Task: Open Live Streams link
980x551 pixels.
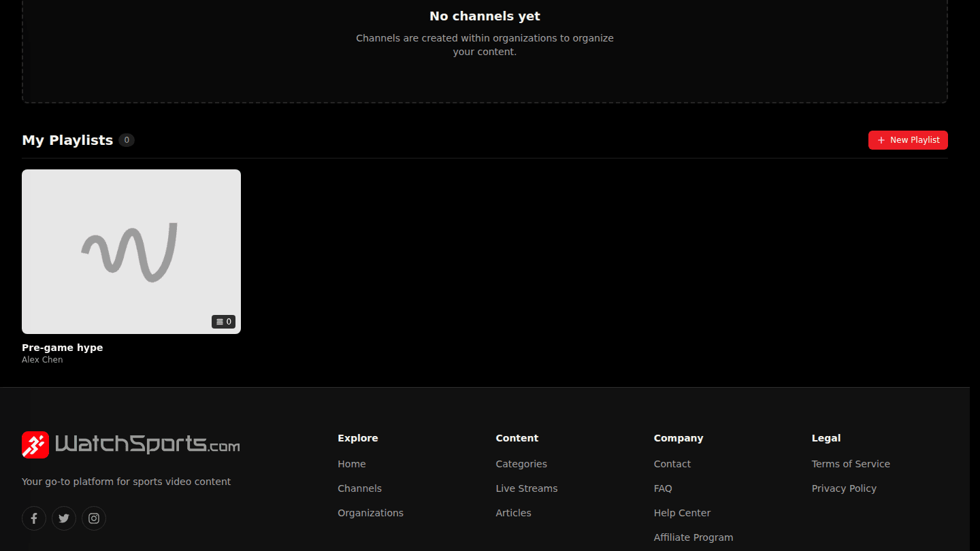Action: coord(527,488)
